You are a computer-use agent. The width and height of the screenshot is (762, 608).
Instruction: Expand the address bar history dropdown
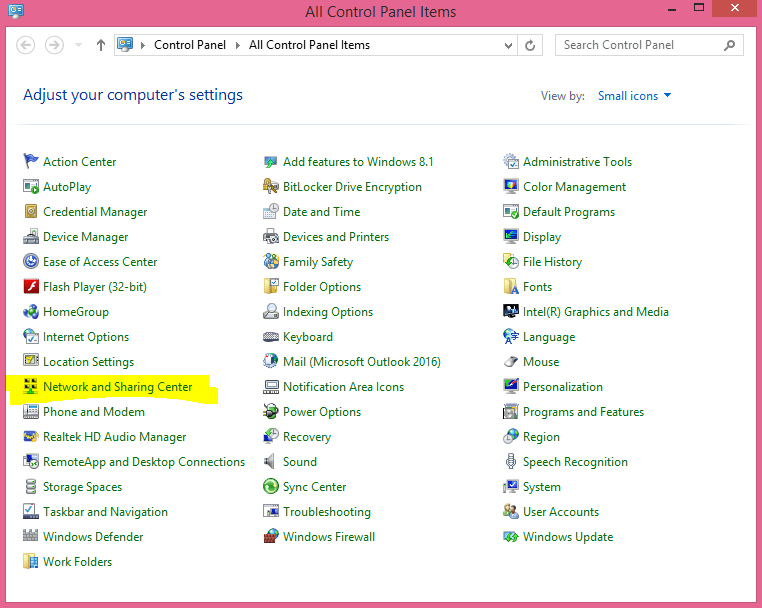pos(508,46)
